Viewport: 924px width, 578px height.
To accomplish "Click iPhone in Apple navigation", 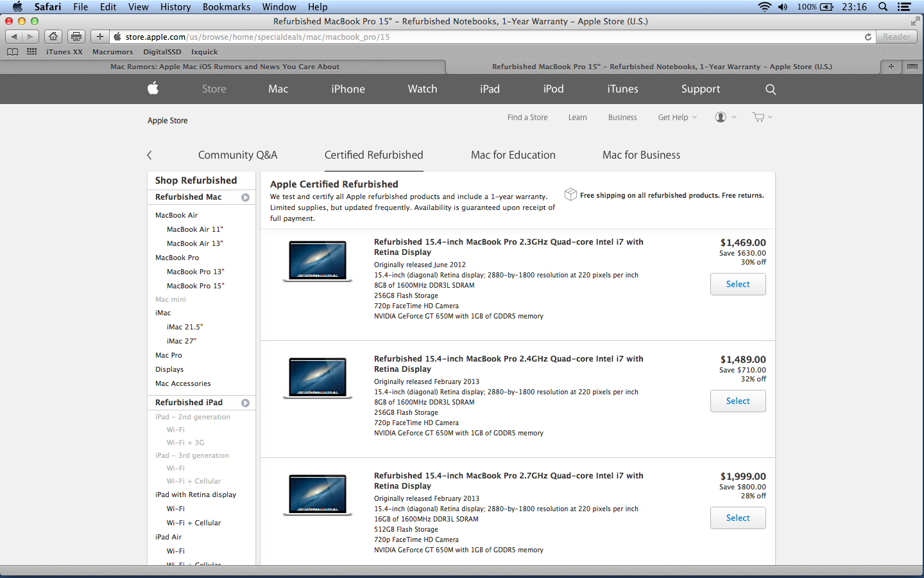I will pos(348,89).
